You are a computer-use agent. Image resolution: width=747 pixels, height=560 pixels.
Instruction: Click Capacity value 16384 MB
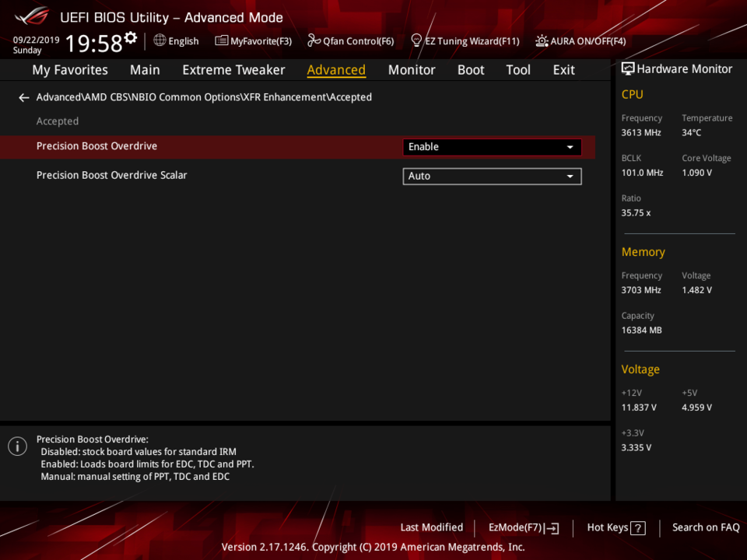coord(641,330)
